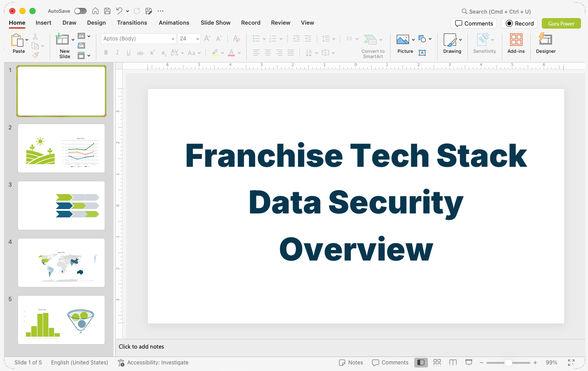Open the English (United States) language setting
The height and width of the screenshot is (371, 588).
(x=80, y=363)
